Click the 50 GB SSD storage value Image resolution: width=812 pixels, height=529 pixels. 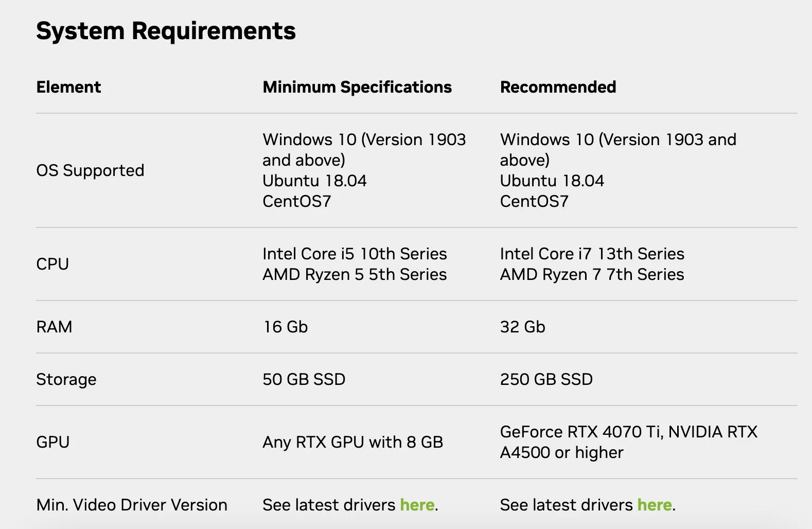(x=304, y=379)
